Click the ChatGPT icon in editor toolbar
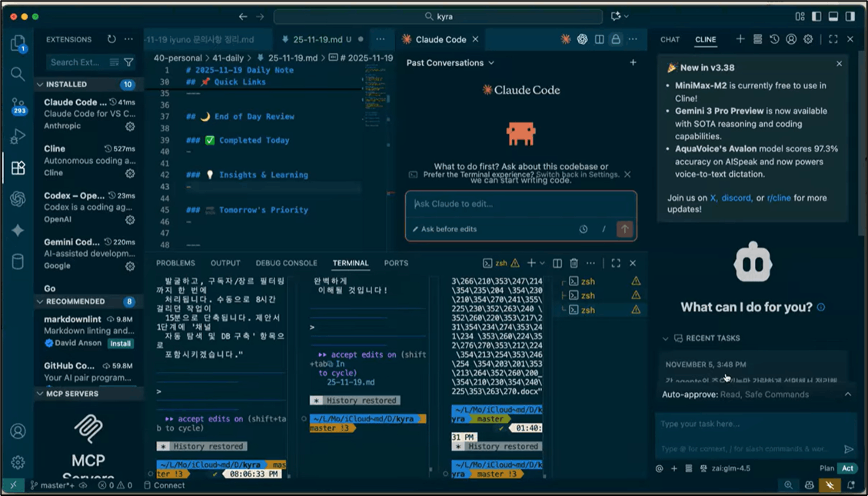Viewport: 868px width, 496px height. [582, 39]
